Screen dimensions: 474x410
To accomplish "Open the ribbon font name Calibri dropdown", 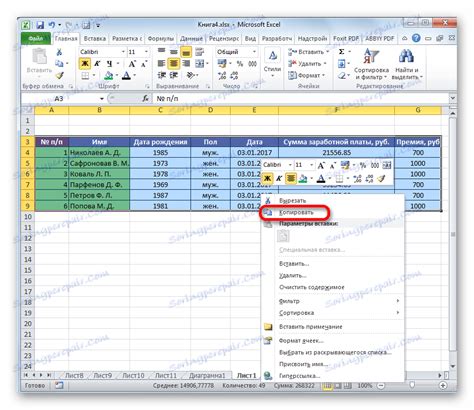I will point(123,52).
